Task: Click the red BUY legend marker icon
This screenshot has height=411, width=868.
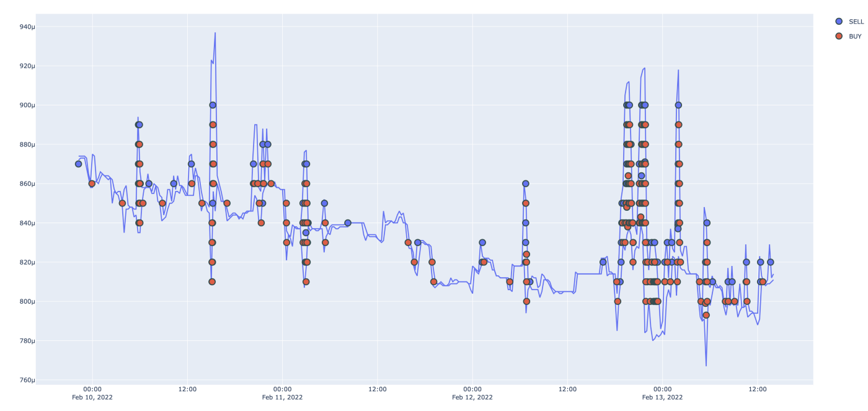Action: (839, 37)
